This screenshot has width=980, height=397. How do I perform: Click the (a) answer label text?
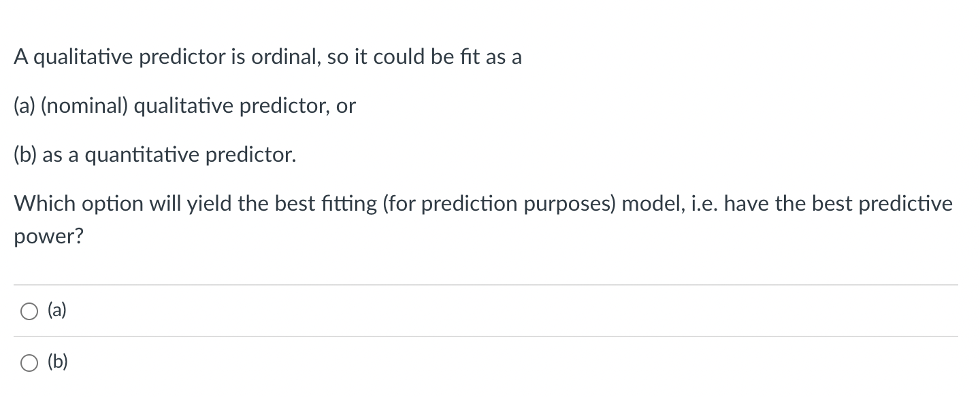click(56, 311)
